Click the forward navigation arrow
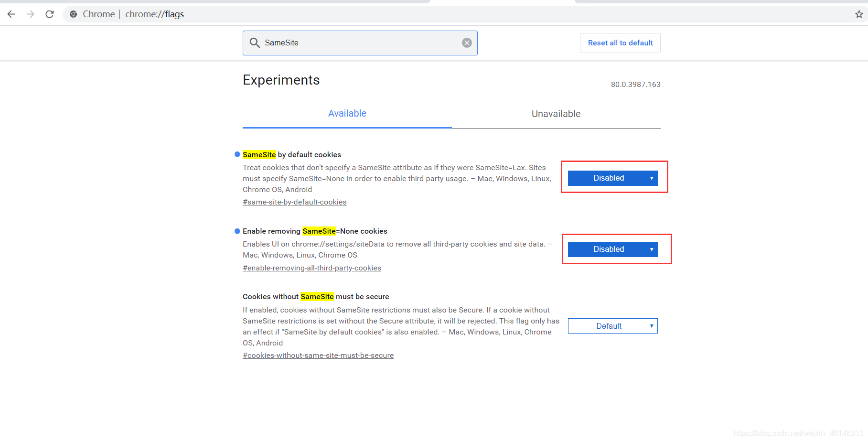Screen dimensions: 868x442 (30, 14)
